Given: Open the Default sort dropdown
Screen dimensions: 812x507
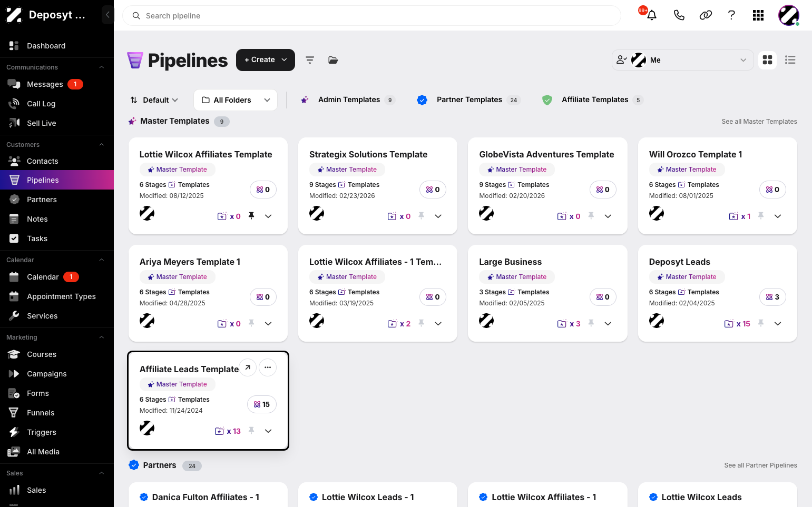Looking at the screenshot, I should tap(154, 100).
